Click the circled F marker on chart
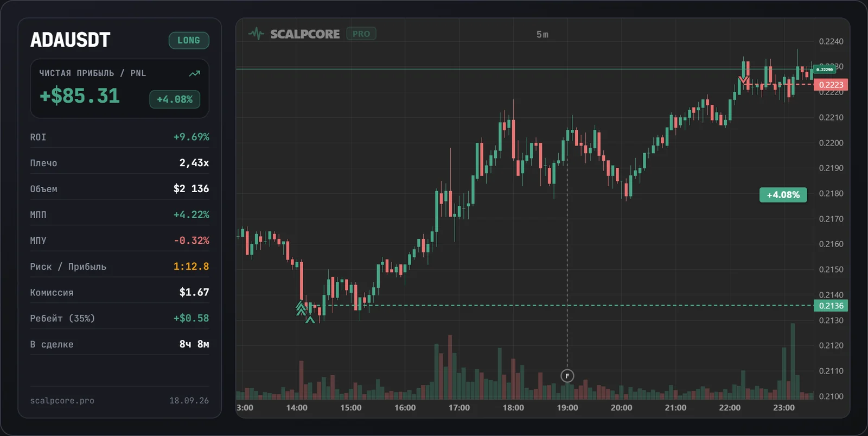The image size is (868, 436). coord(567,376)
